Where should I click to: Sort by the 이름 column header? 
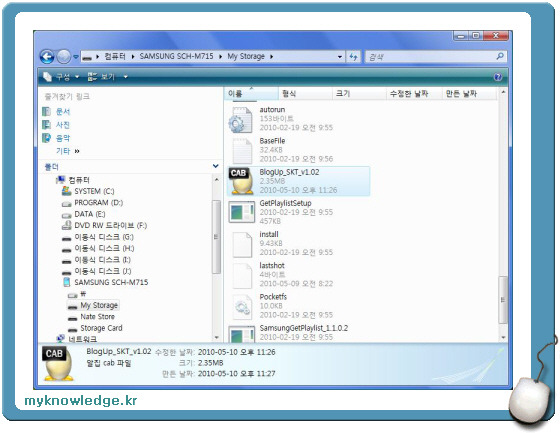tap(251, 94)
